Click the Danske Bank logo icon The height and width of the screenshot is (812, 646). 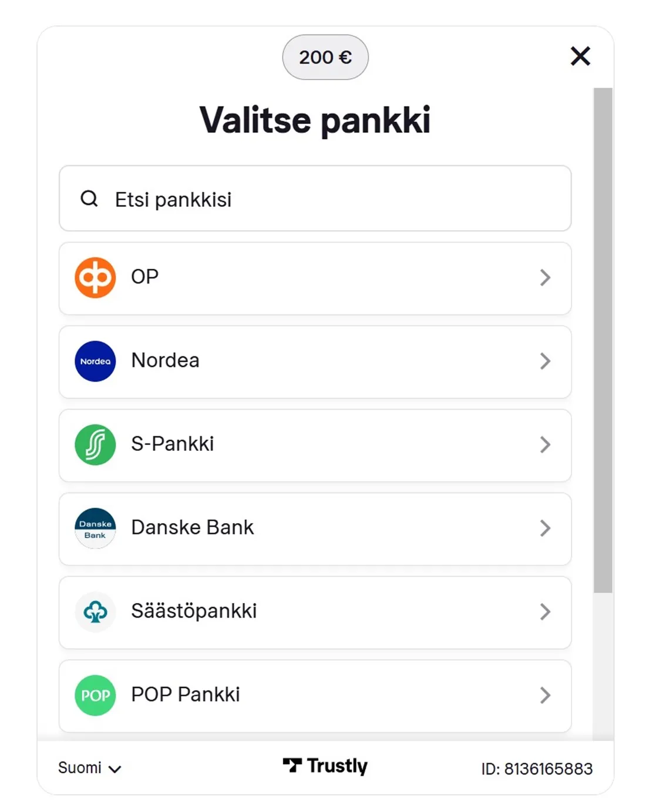coord(95,528)
